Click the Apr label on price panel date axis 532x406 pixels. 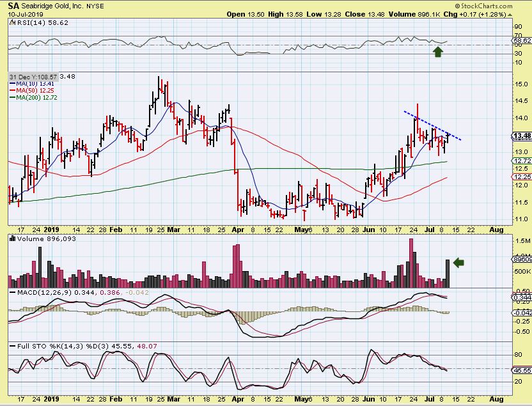tap(238, 230)
